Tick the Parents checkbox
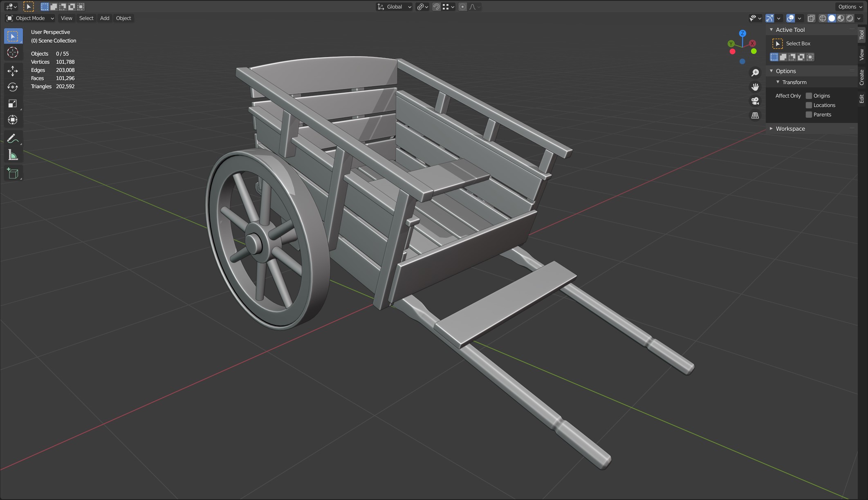868x500 pixels. tap(808, 115)
